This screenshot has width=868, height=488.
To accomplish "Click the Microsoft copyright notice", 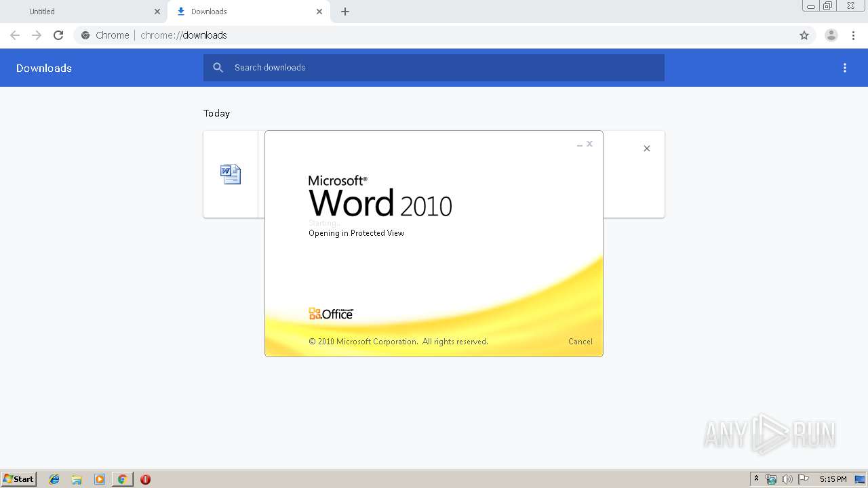I will pos(398,342).
